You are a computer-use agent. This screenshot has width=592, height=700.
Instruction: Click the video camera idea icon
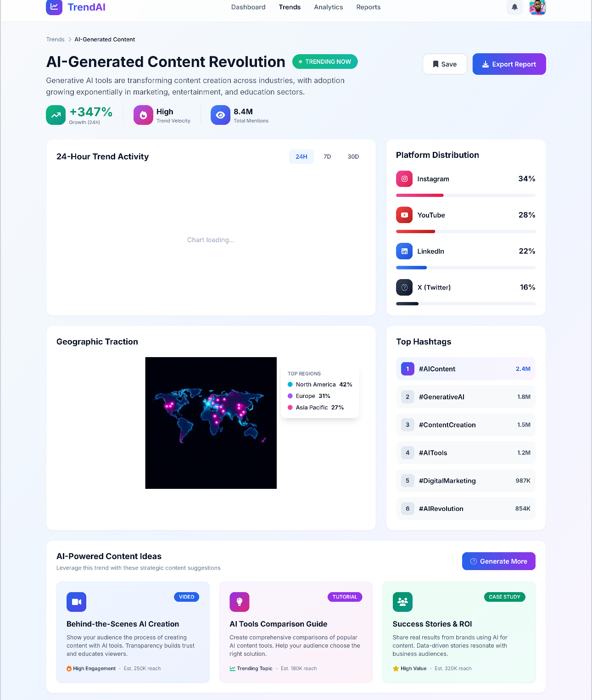(x=77, y=602)
